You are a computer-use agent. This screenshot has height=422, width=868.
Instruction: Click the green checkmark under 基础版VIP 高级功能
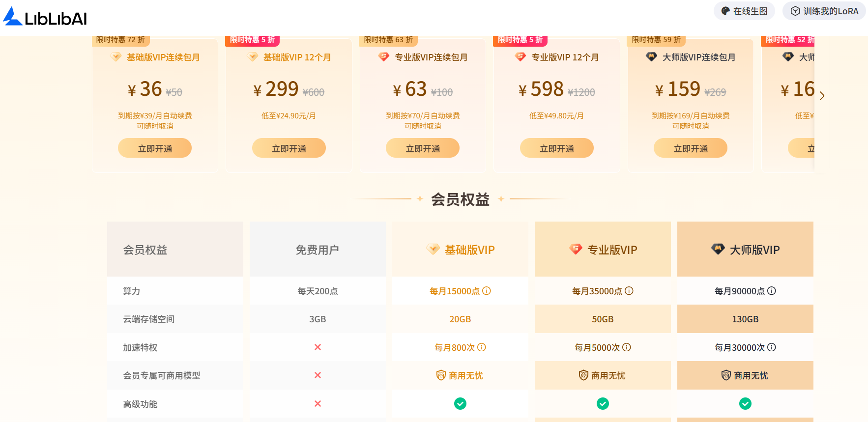(460, 403)
